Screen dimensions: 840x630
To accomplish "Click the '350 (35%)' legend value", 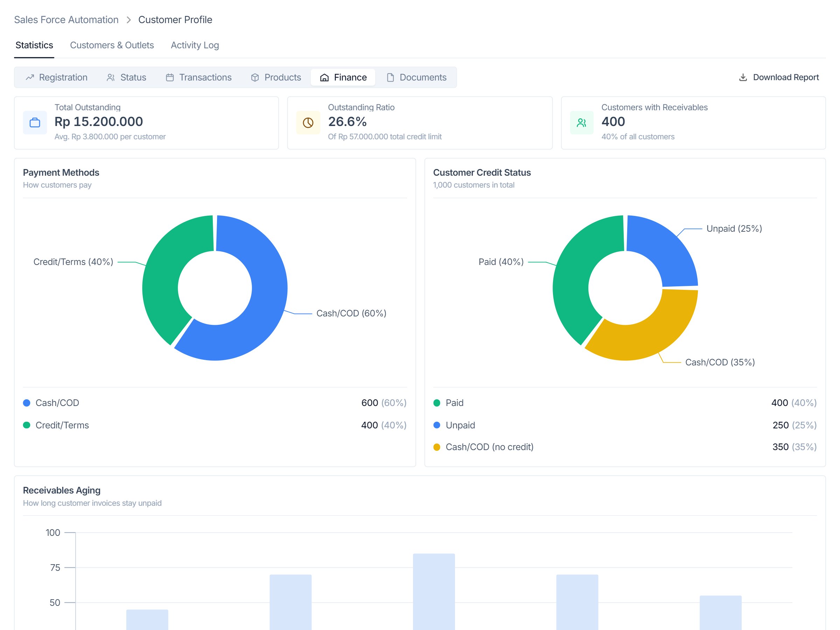I will pos(794,447).
